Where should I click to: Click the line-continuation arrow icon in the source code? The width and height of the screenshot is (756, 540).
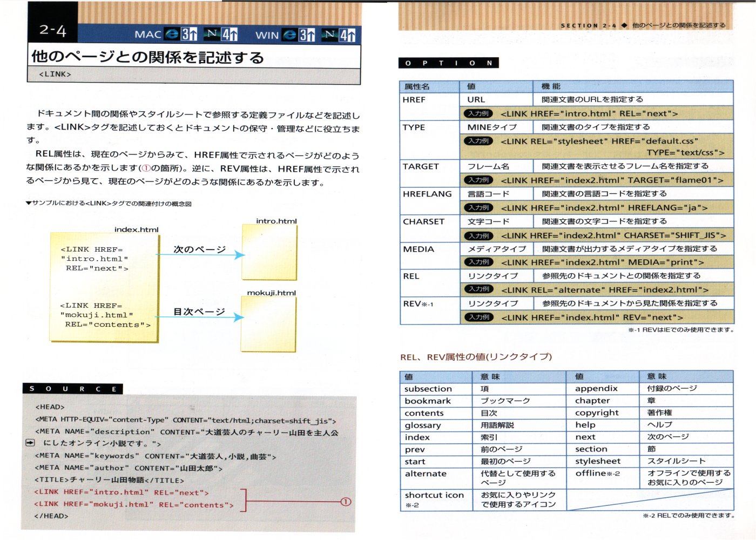tap(30, 443)
